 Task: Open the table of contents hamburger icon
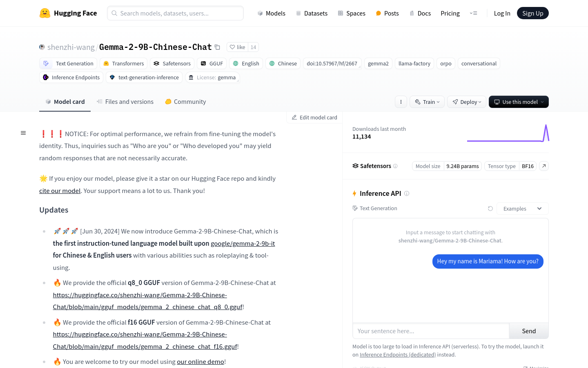(23, 133)
